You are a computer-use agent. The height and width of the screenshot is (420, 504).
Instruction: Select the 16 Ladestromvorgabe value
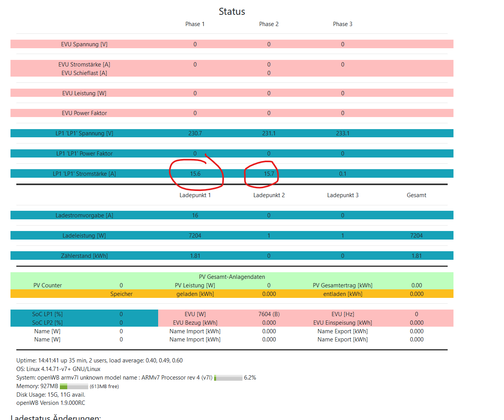coord(195,215)
